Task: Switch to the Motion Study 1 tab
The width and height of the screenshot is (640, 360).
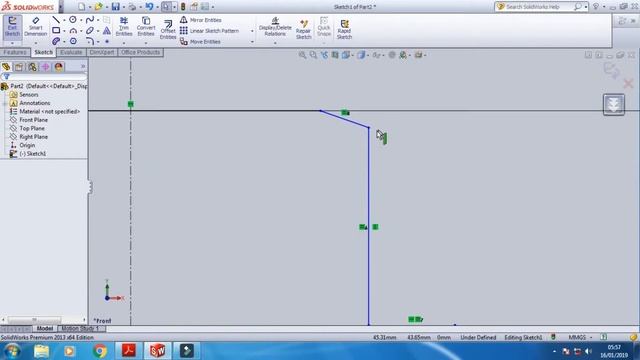Action: click(x=80, y=328)
